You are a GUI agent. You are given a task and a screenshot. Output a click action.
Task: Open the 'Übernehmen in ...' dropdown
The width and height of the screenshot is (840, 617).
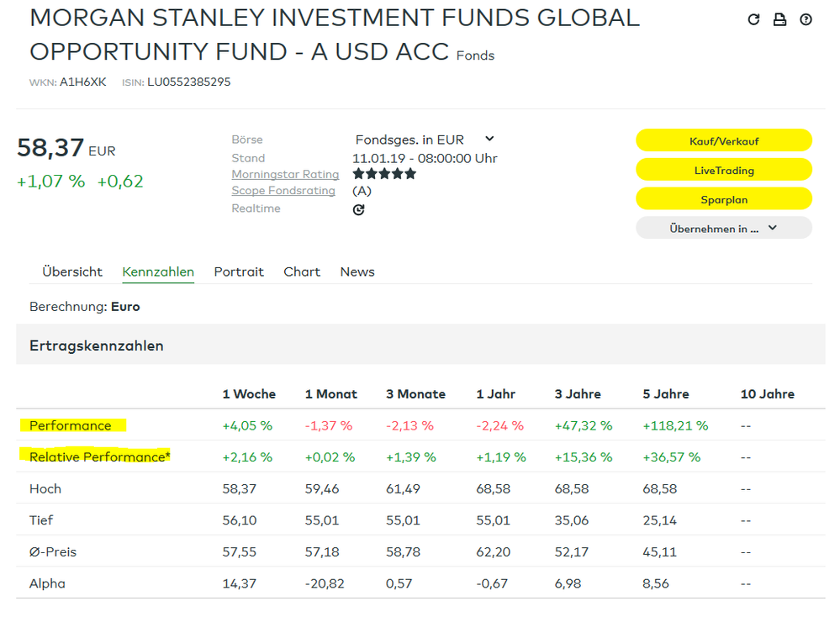[x=723, y=228]
